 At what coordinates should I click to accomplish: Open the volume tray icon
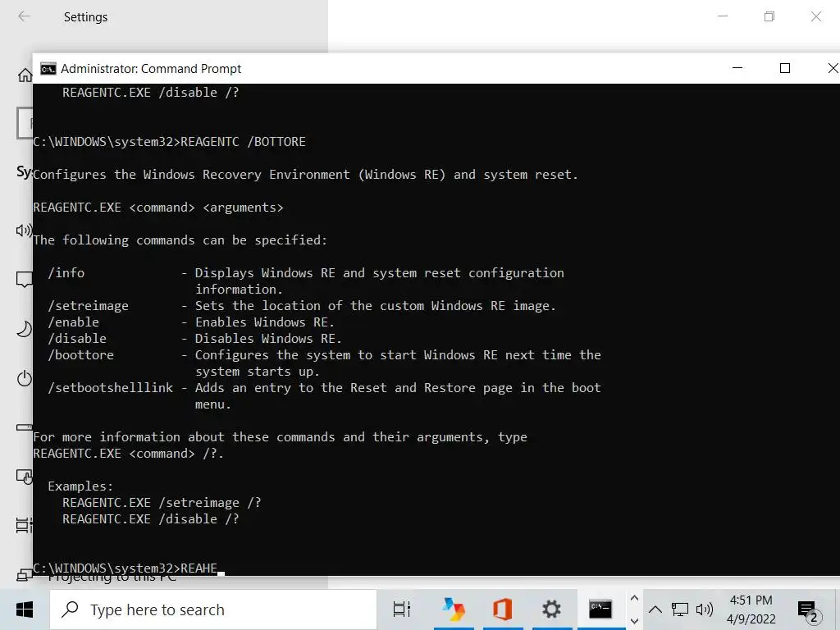705,609
